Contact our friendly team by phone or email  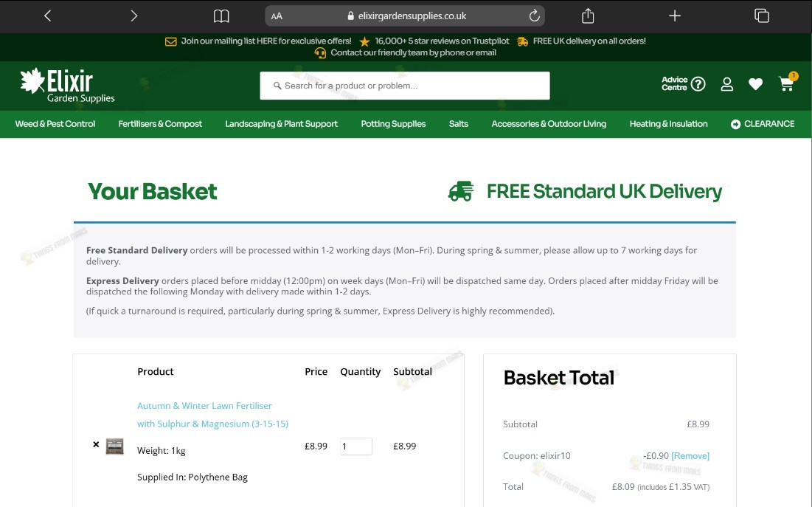(x=413, y=52)
